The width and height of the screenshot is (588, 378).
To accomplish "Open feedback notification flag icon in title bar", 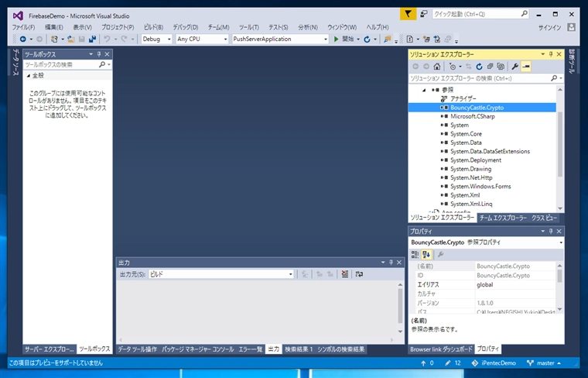I will coord(408,14).
